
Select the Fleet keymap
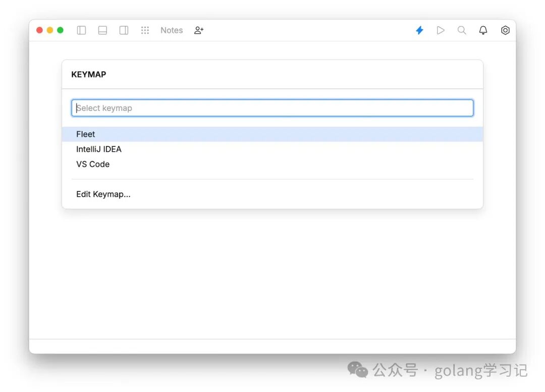point(272,134)
